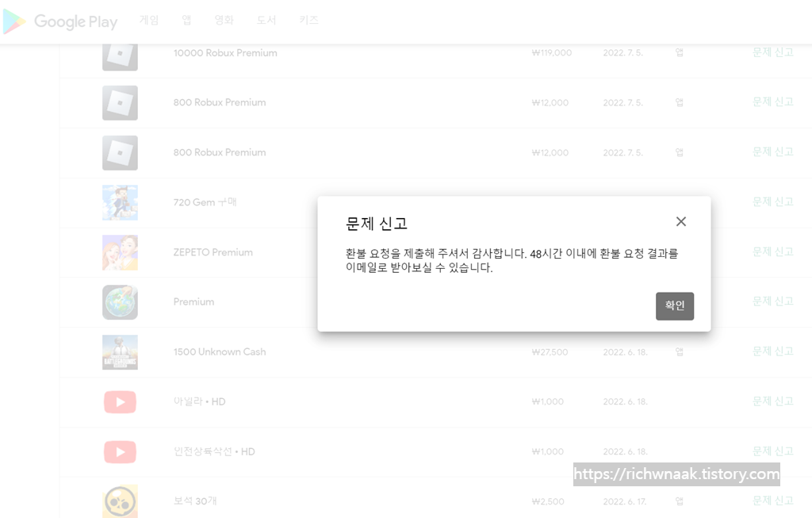Open the 앱 tab
The width and height of the screenshot is (812, 518).
click(x=186, y=20)
